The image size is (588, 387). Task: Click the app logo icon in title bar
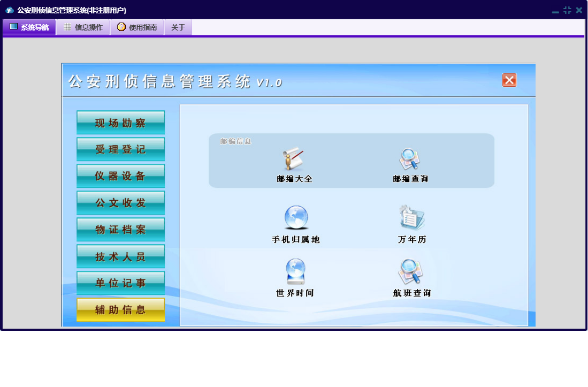coord(9,10)
